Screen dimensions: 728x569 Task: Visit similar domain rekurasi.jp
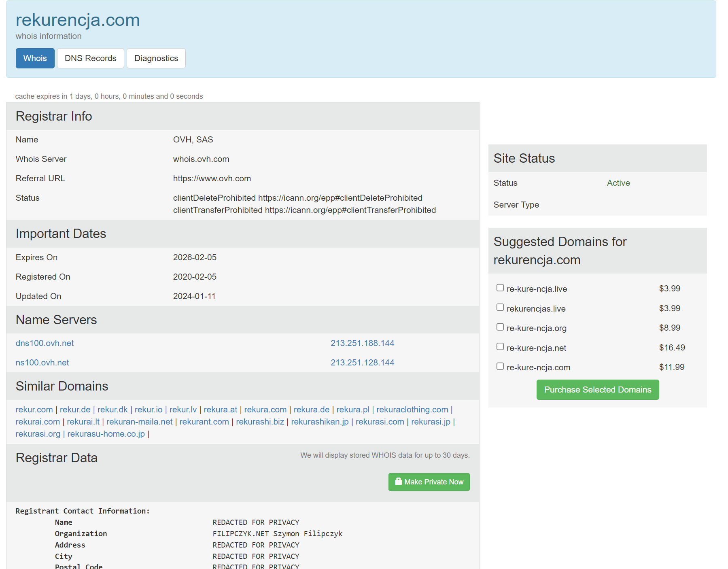[x=431, y=422]
